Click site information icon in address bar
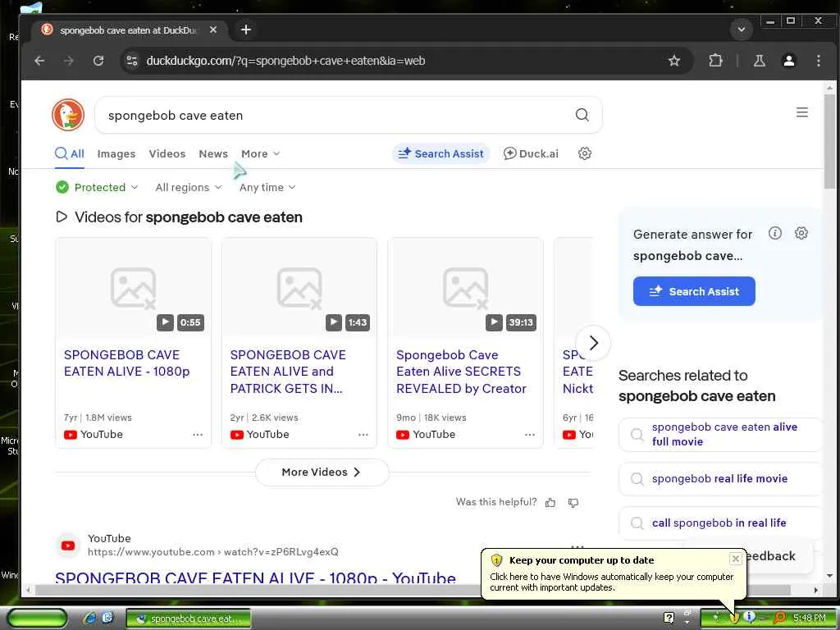840x630 pixels. 132,61
